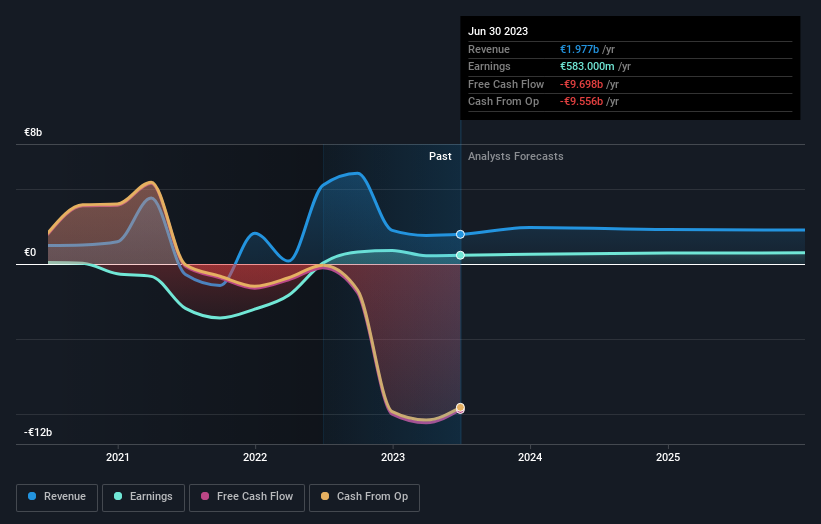
Task: Click the -€9.556b cash from op value
Action: point(581,102)
